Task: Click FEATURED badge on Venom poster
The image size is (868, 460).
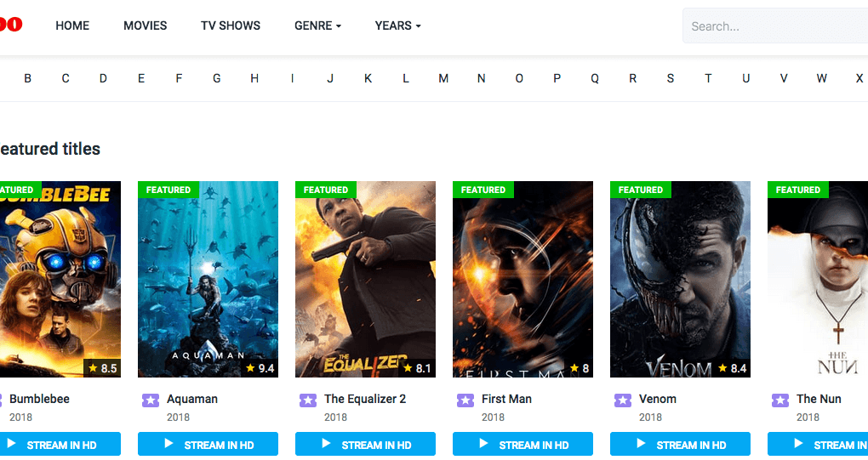Action: [x=641, y=190]
